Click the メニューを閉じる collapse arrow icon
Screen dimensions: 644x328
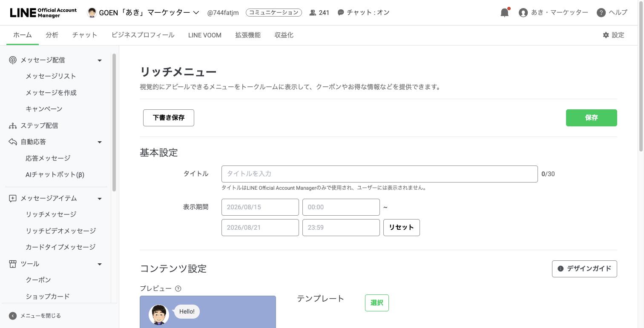coord(13,316)
